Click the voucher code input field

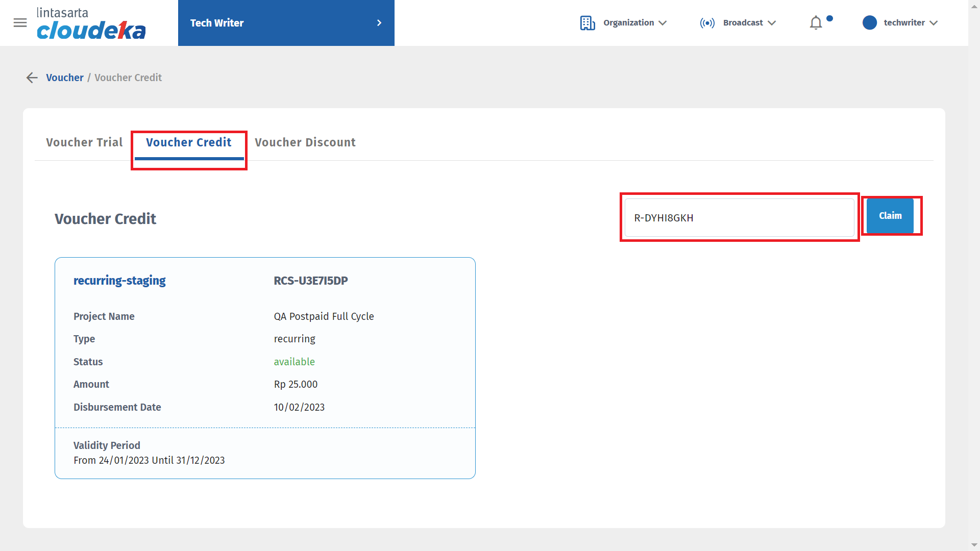click(x=739, y=218)
